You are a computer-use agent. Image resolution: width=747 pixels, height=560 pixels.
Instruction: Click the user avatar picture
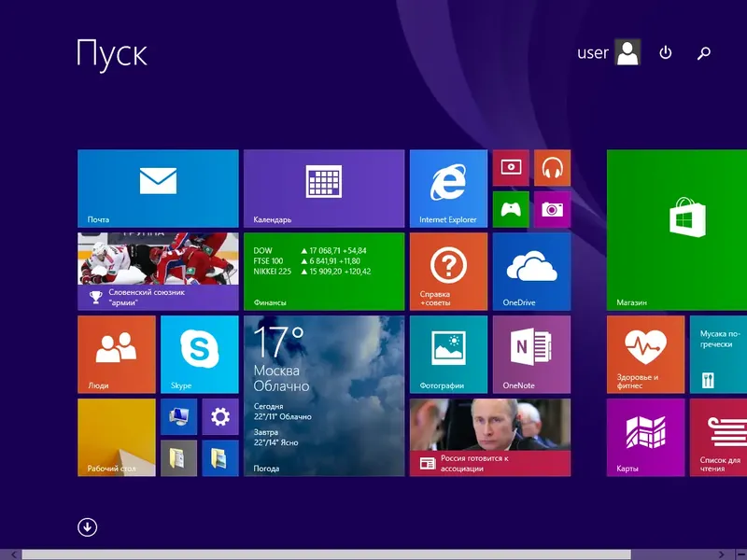(x=627, y=52)
